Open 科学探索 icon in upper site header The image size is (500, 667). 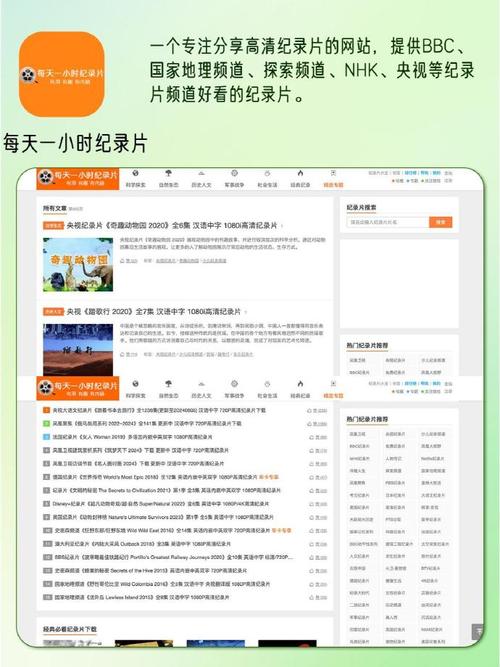click(x=135, y=173)
